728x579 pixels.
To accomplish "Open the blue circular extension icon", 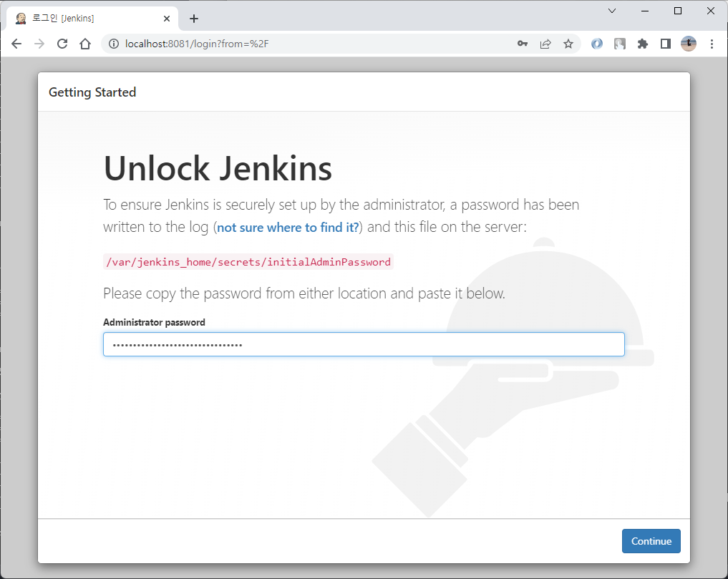I will coord(596,44).
